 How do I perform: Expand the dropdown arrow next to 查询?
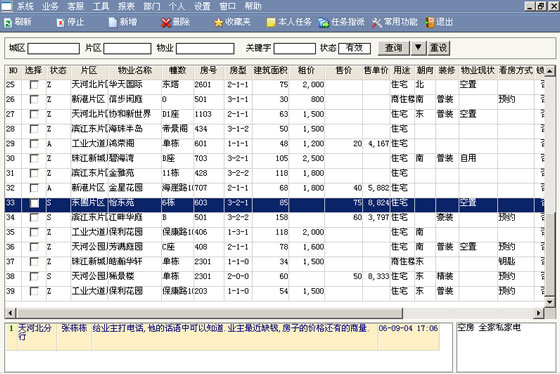(x=418, y=48)
